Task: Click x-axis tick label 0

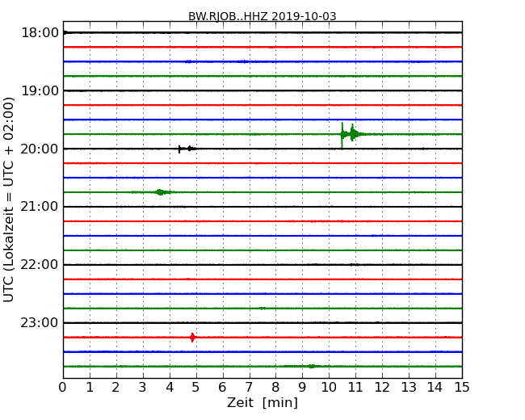Action: click(63, 388)
